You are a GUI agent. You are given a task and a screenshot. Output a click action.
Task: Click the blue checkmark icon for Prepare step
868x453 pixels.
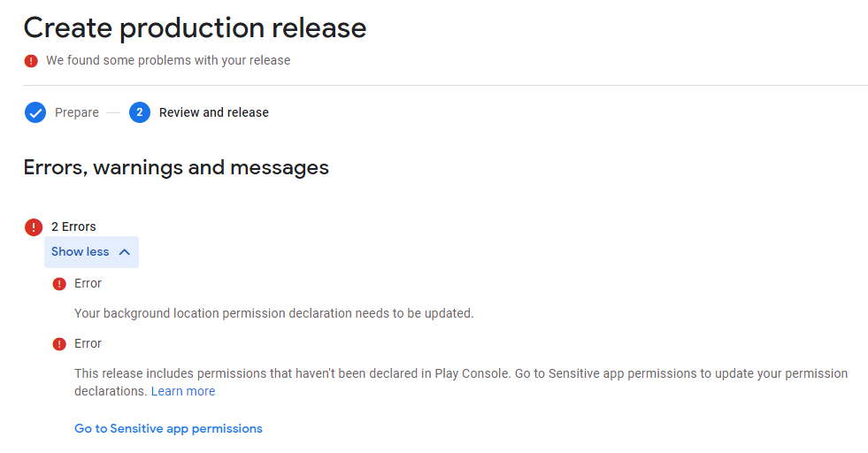tap(35, 112)
